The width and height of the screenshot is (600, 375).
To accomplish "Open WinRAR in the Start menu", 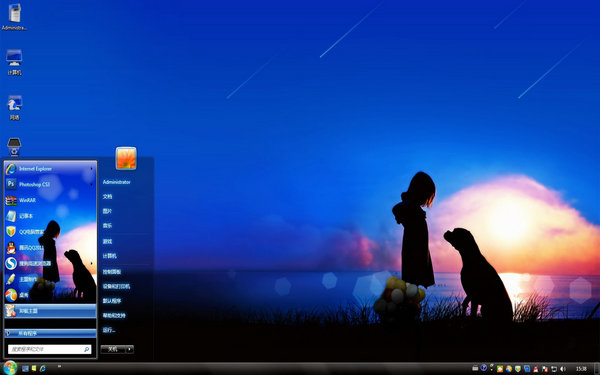I will pyautogui.click(x=50, y=200).
